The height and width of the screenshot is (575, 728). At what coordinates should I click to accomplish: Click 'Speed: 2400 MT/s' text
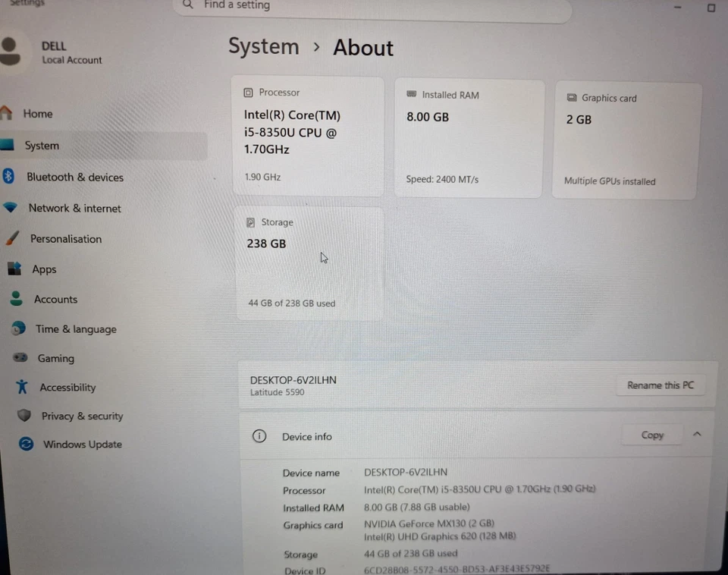pos(442,179)
